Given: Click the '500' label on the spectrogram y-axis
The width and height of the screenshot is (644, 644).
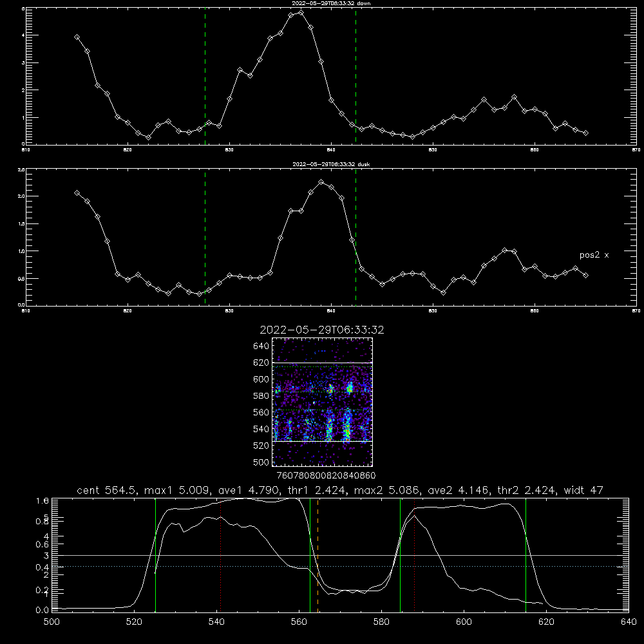Looking at the screenshot, I should pyautogui.click(x=261, y=462).
